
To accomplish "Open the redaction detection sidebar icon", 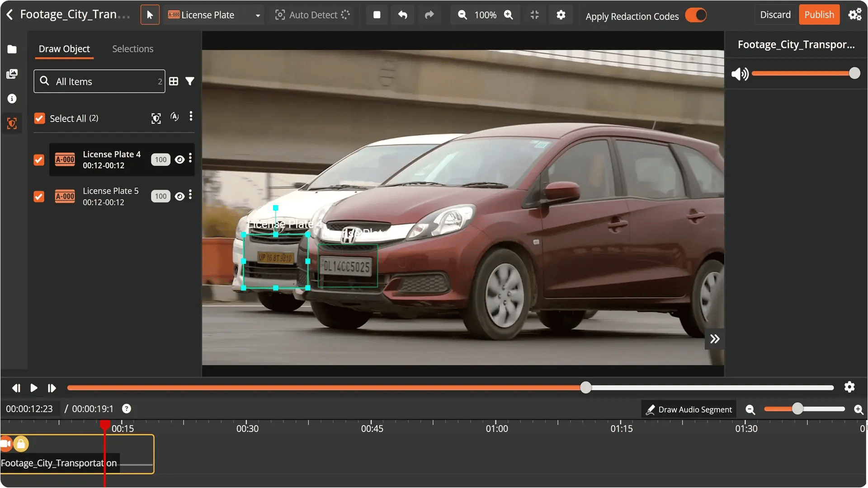I will click(x=12, y=123).
